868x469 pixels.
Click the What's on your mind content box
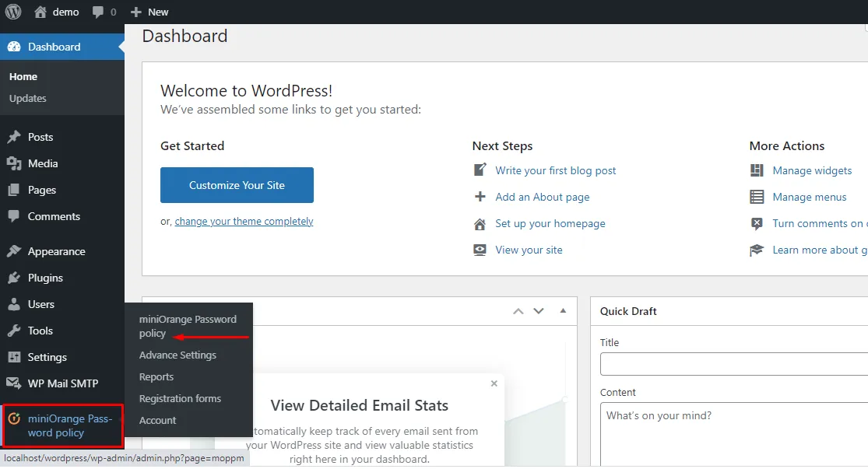pyautogui.click(x=734, y=435)
